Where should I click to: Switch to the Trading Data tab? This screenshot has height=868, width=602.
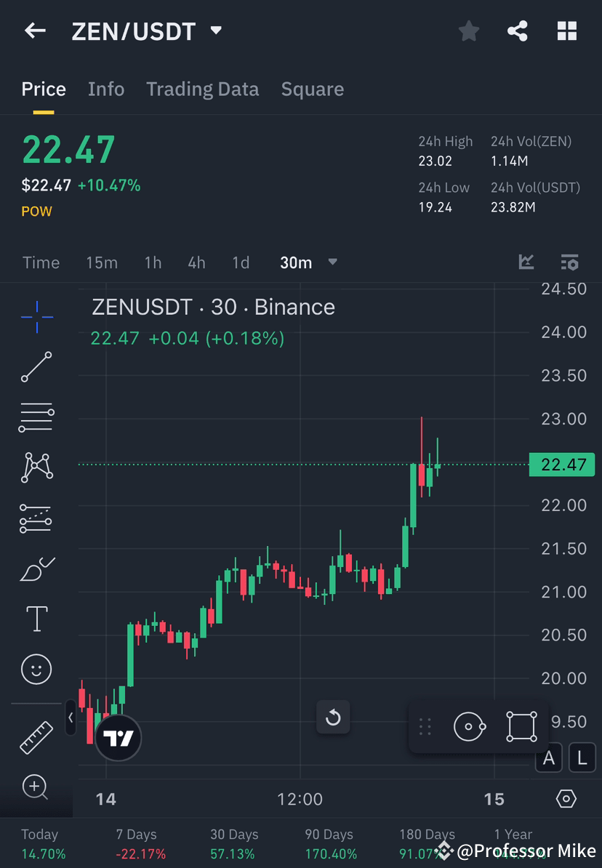202,89
